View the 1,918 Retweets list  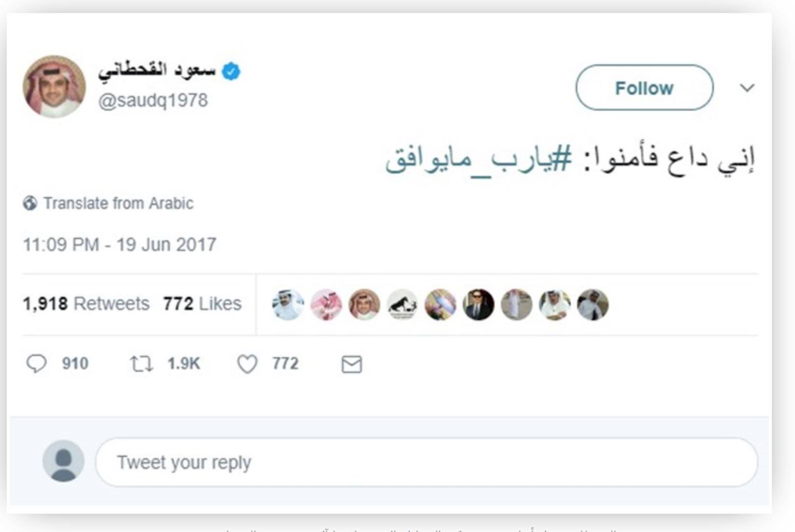click(x=86, y=304)
